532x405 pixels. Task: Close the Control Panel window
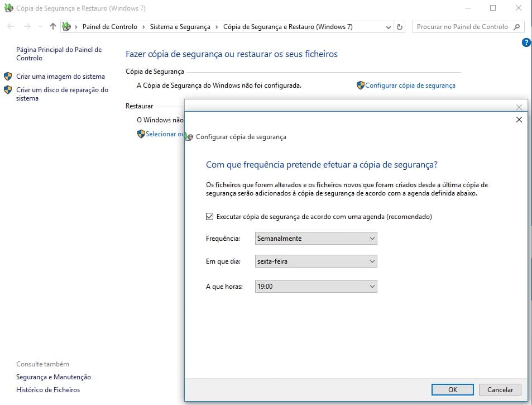519,8
